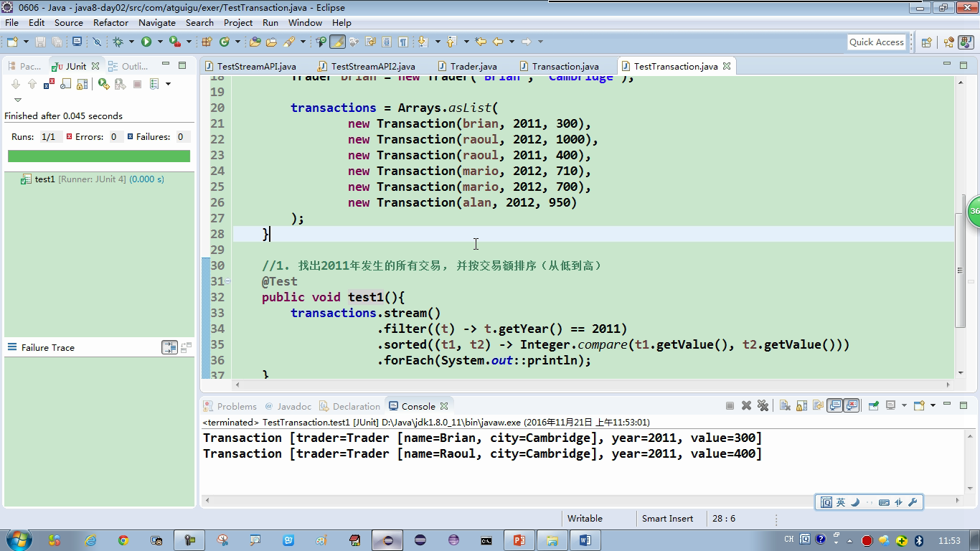Open Word from the Windows taskbar

(x=585, y=540)
